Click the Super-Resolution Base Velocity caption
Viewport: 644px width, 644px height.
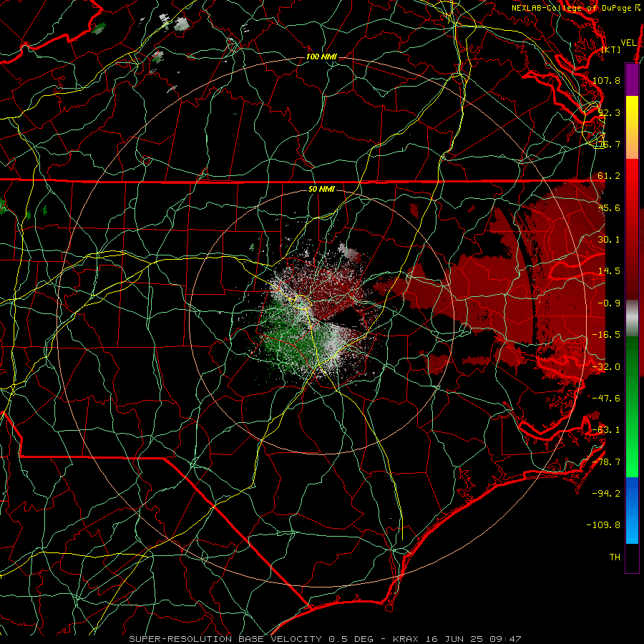coord(325,639)
